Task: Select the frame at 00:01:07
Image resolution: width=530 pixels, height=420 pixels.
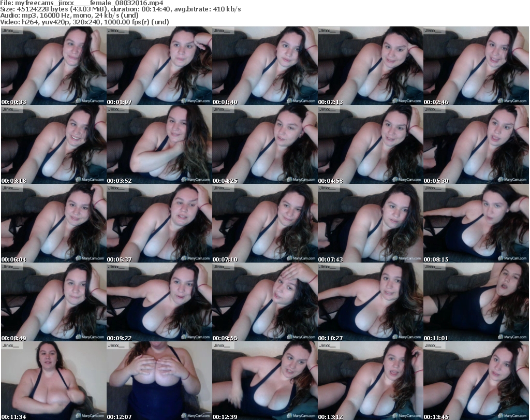Action: (x=159, y=66)
